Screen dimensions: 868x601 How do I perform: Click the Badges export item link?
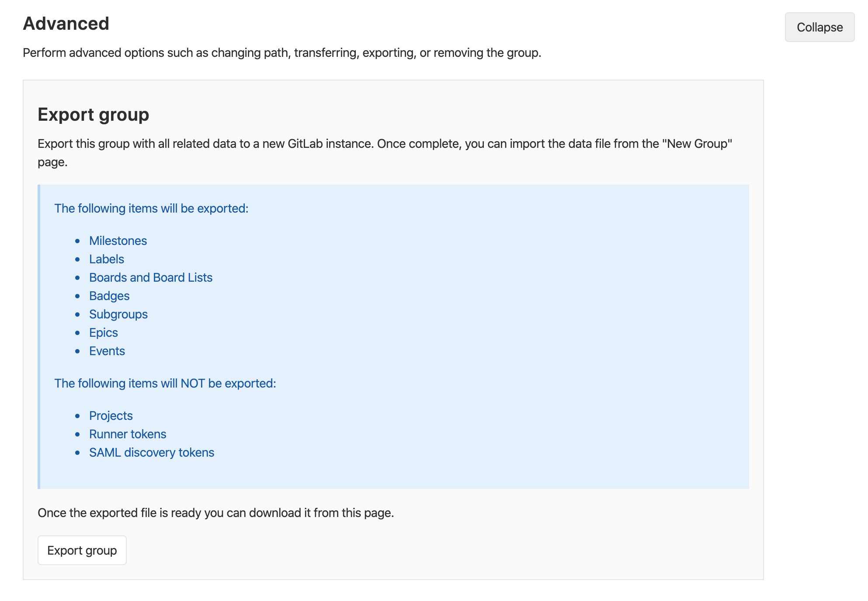[x=110, y=296]
